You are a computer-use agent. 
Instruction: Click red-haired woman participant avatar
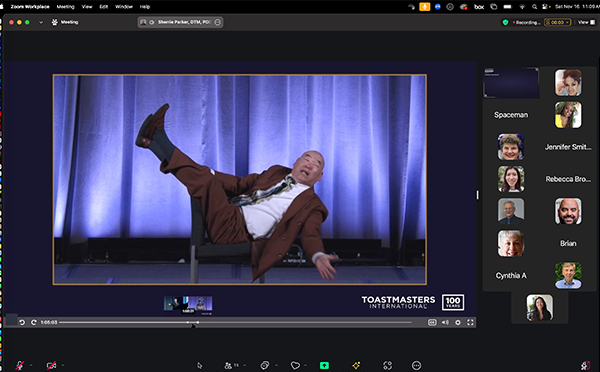[x=568, y=83]
